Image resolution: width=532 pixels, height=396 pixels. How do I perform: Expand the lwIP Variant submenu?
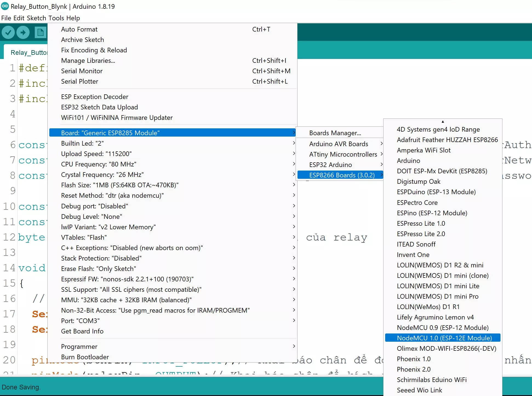pos(173,227)
